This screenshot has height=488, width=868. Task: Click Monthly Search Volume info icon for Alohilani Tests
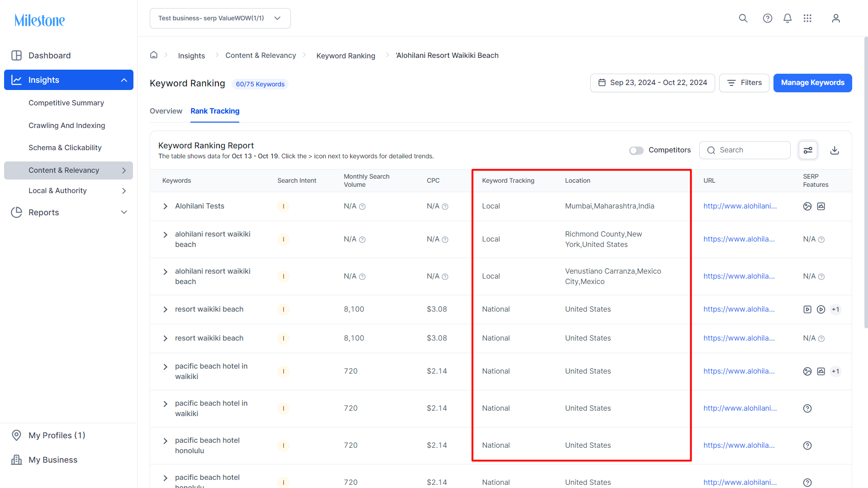click(x=362, y=207)
